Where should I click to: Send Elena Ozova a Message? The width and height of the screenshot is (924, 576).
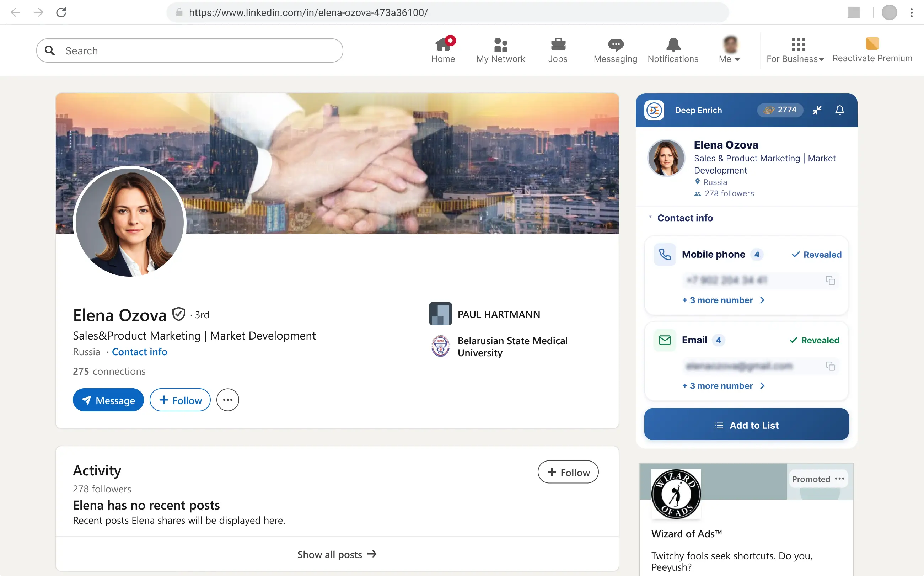pyautogui.click(x=108, y=400)
